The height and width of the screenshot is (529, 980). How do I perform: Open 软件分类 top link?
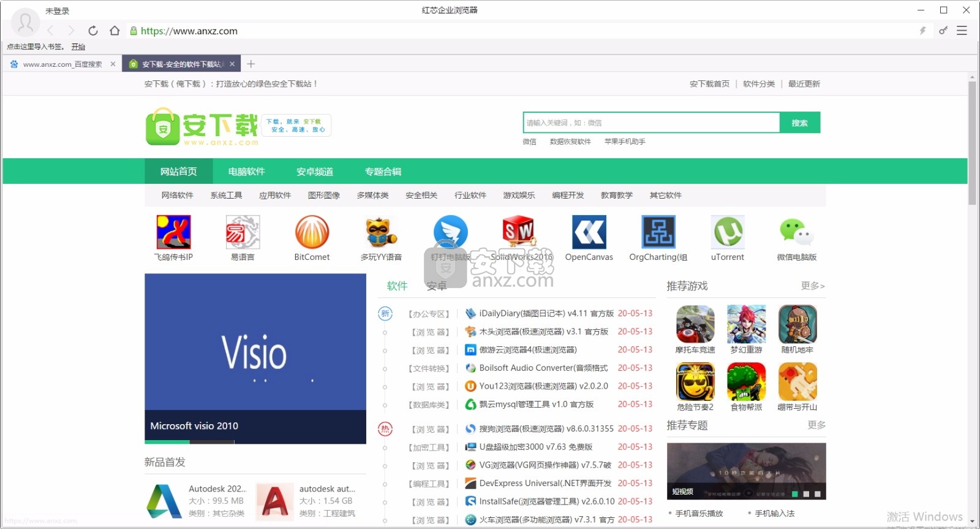[x=759, y=84]
